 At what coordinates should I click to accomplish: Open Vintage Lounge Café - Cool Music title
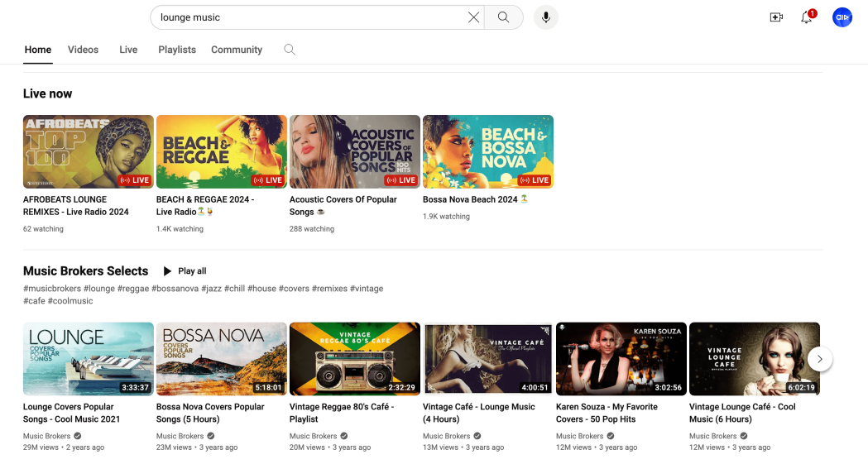pyautogui.click(x=742, y=413)
